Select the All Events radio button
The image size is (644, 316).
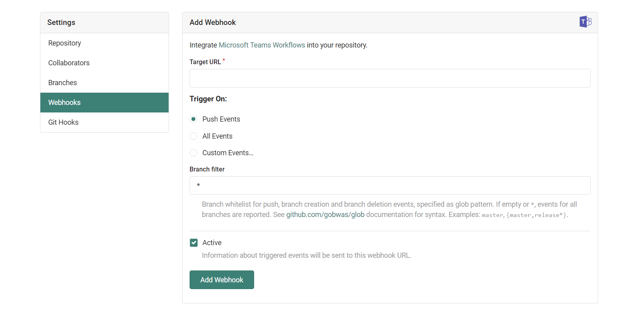point(194,136)
